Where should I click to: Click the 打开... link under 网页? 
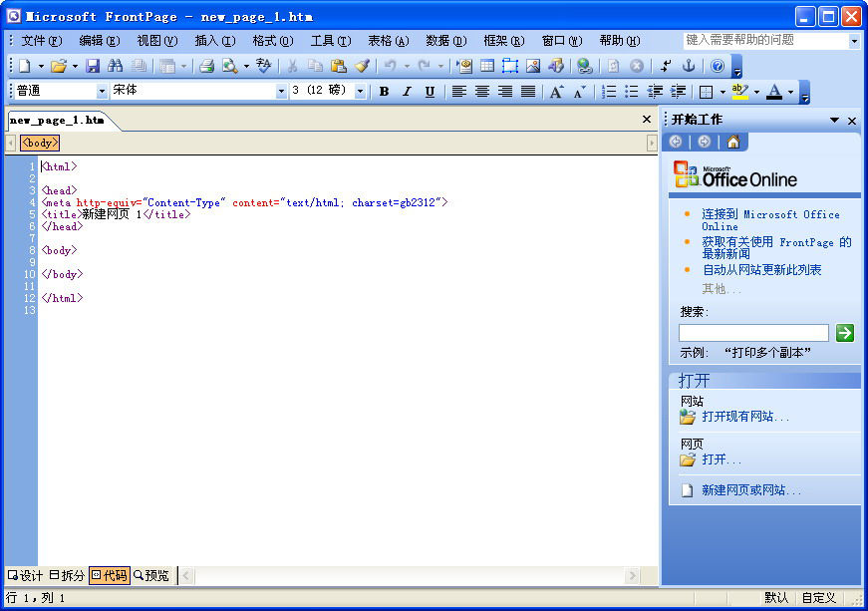click(722, 459)
